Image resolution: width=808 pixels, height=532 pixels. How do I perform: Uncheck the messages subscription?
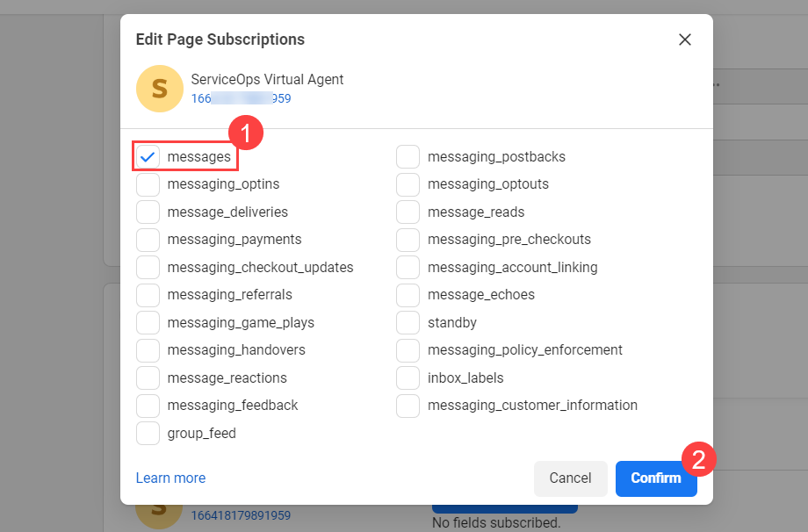[147, 156]
